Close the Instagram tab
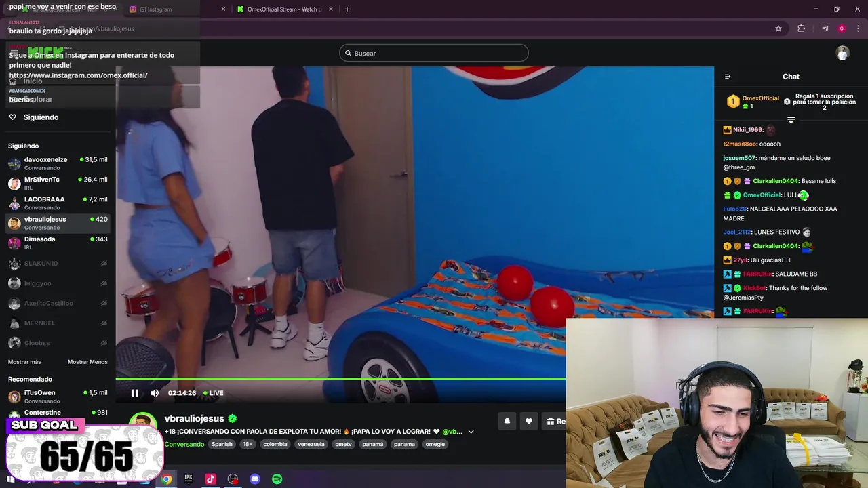 (223, 9)
